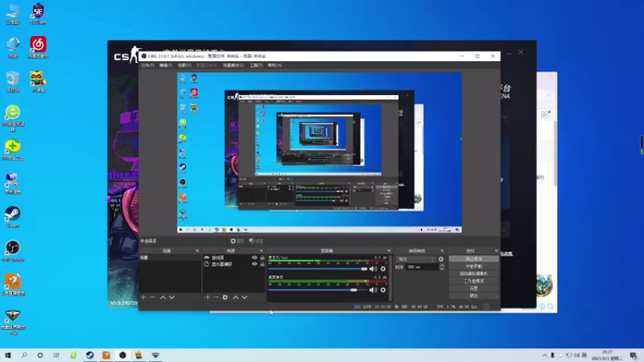Click the OBS preview canvas
Screen dimensions: 644x362
pyautogui.click(x=320, y=153)
